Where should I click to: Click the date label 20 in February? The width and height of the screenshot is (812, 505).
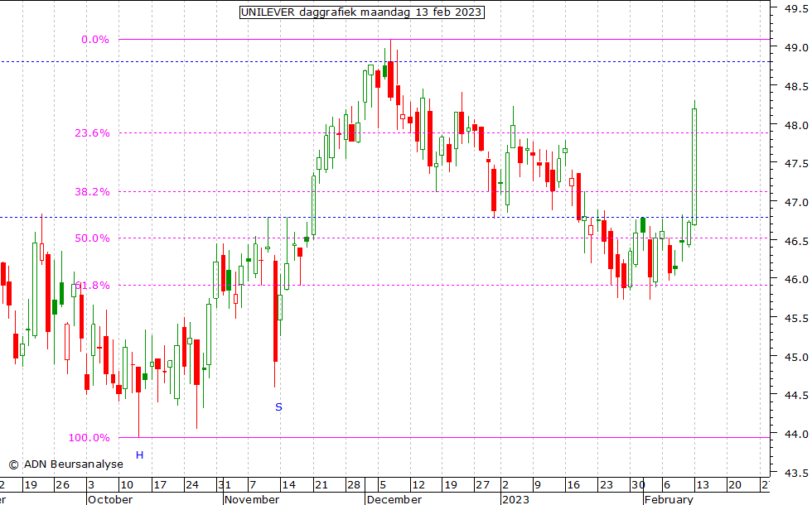pos(735,485)
